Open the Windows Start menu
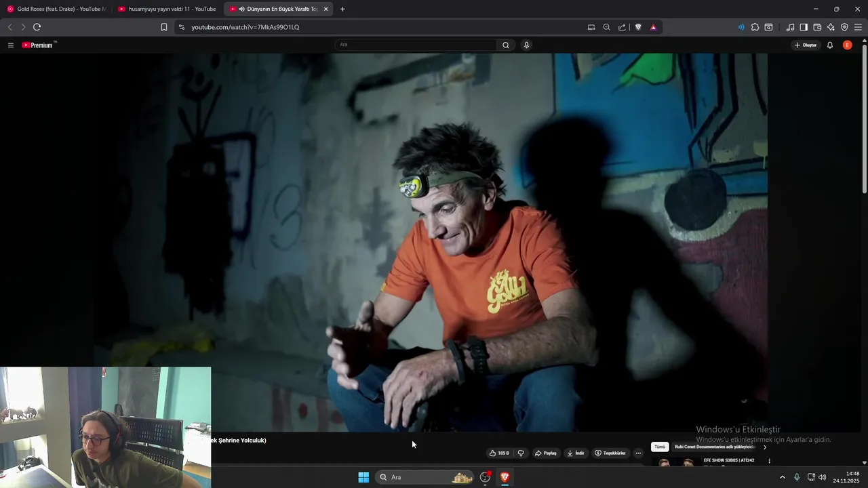Image resolution: width=868 pixels, height=488 pixels. (x=363, y=477)
